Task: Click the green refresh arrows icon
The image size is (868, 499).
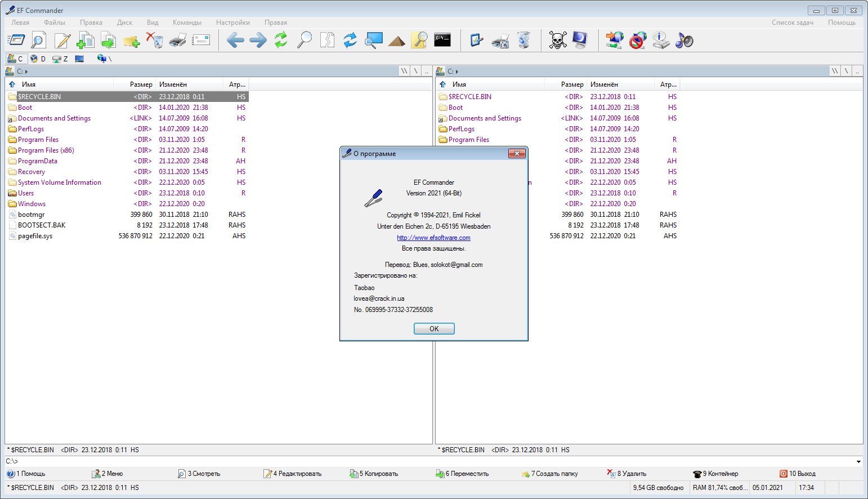Action: [x=281, y=40]
